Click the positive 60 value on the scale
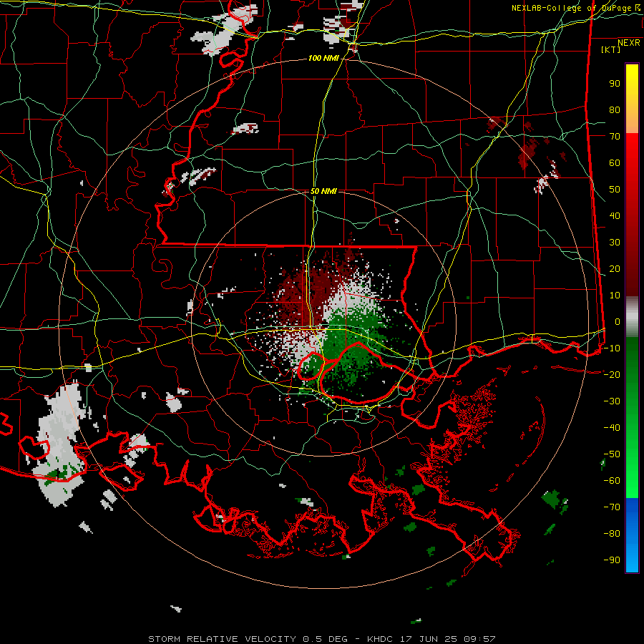The image size is (644, 644). pyautogui.click(x=615, y=163)
